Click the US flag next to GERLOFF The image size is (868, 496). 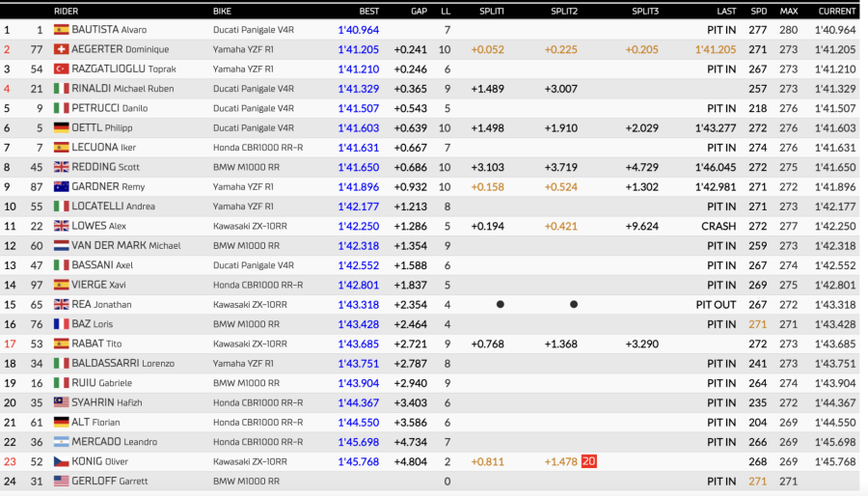(x=62, y=482)
